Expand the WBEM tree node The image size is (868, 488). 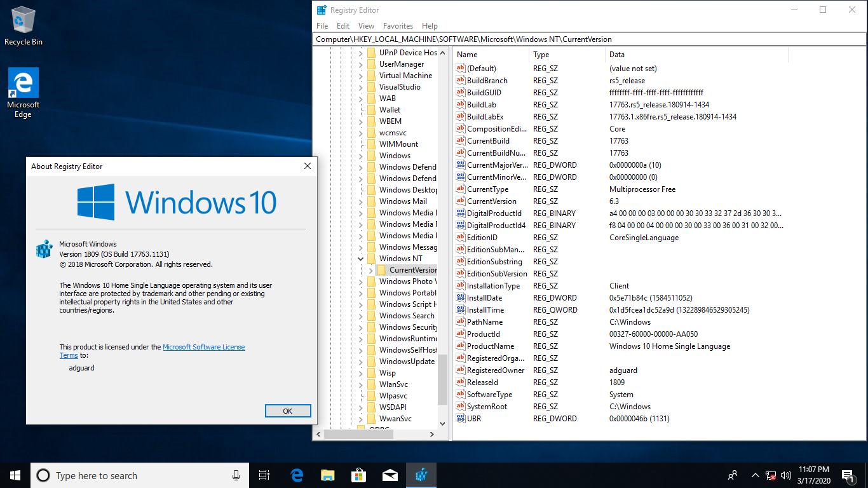(360, 121)
